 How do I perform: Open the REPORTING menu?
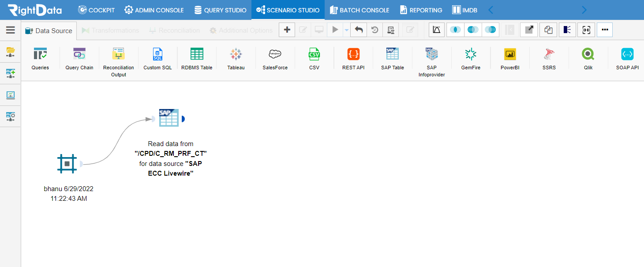pos(421,10)
